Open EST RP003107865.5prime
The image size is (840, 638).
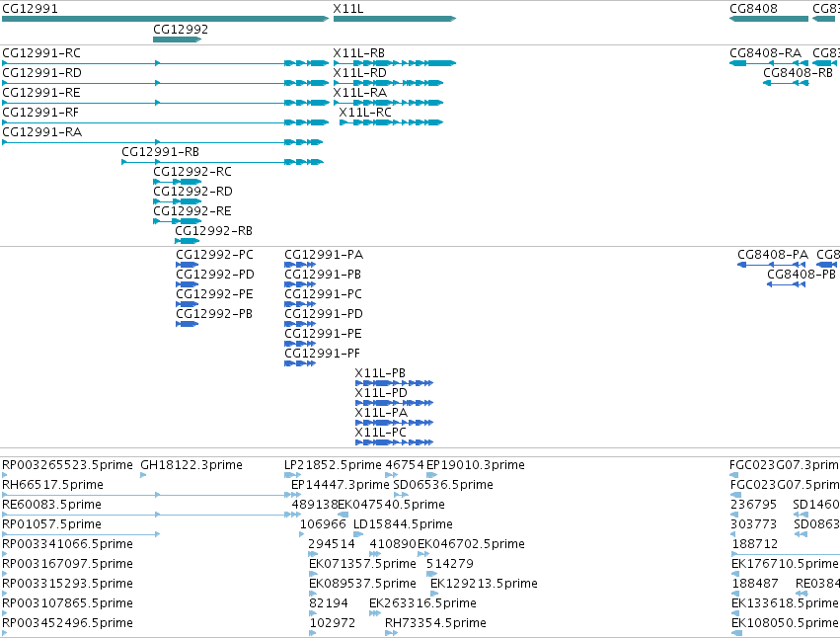[x=67, y=604]
